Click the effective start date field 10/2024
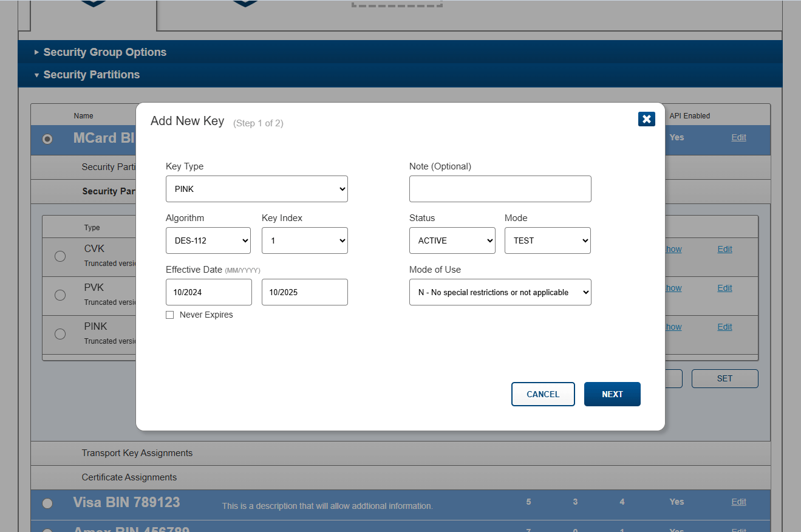The width and height of the screenshot is (801, 532). [x=209, y=292]
